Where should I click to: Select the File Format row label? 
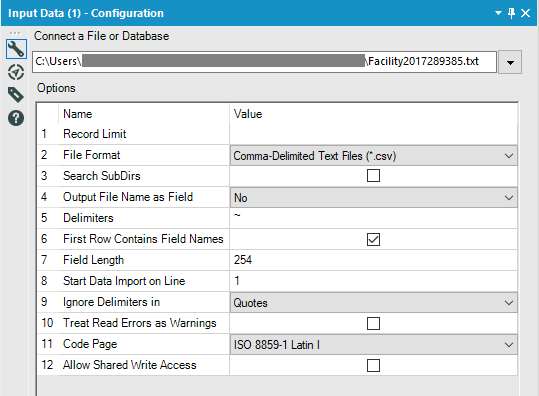pyautogui.click(x=91, y=155)
